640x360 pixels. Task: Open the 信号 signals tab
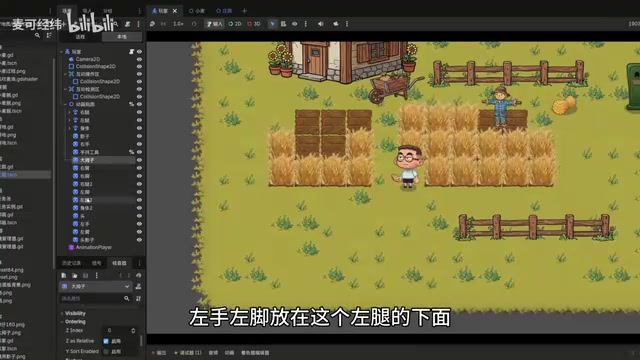[x=96, y=263]
